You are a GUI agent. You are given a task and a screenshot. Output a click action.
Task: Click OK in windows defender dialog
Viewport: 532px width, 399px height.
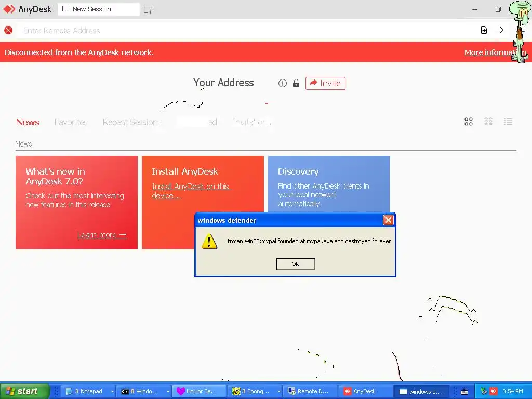pos(296,264)
